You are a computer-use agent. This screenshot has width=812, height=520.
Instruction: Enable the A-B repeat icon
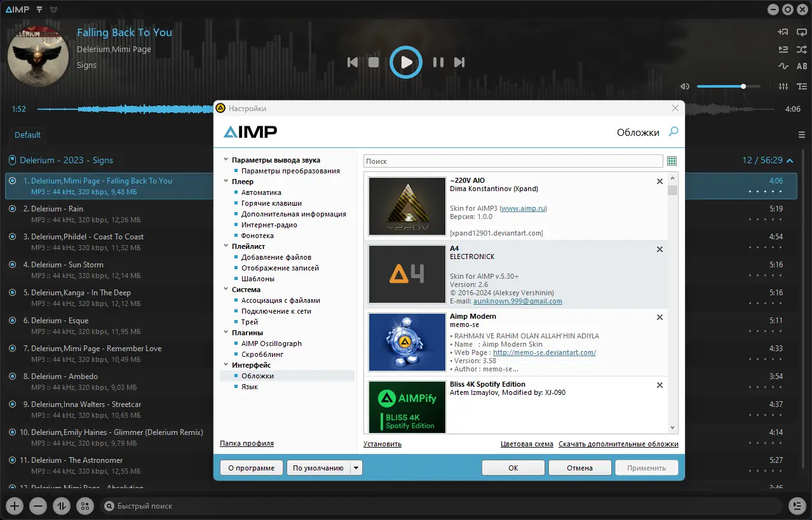click(x=802, y=66)
